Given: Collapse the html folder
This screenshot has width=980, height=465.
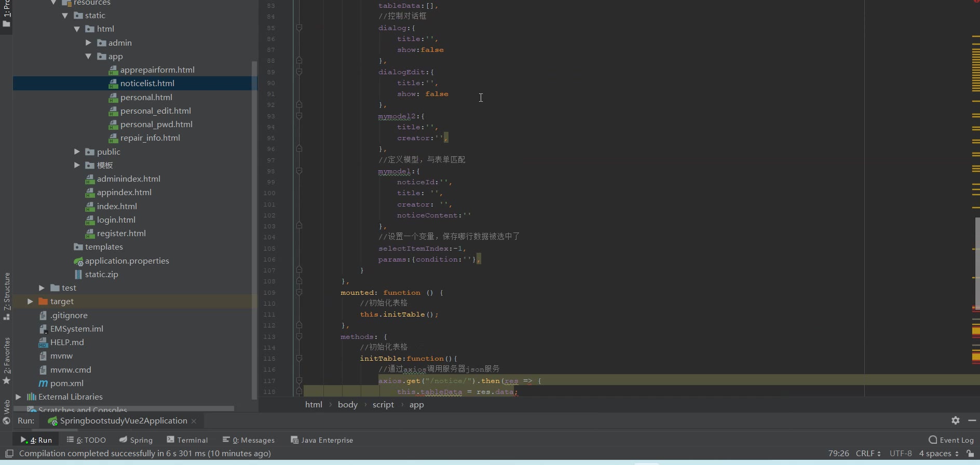Looking at the screenshot, I should pyautogui.click(x=77, y=29).
